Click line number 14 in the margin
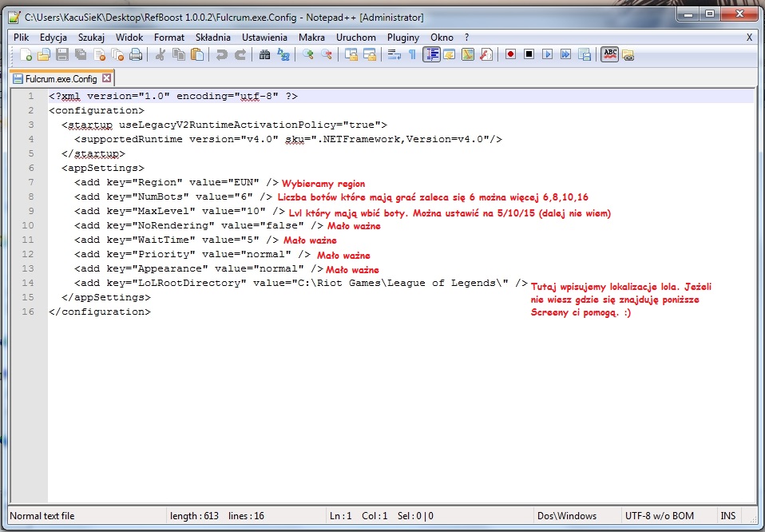Screen dimensions: 765x532 click(28, 283)
